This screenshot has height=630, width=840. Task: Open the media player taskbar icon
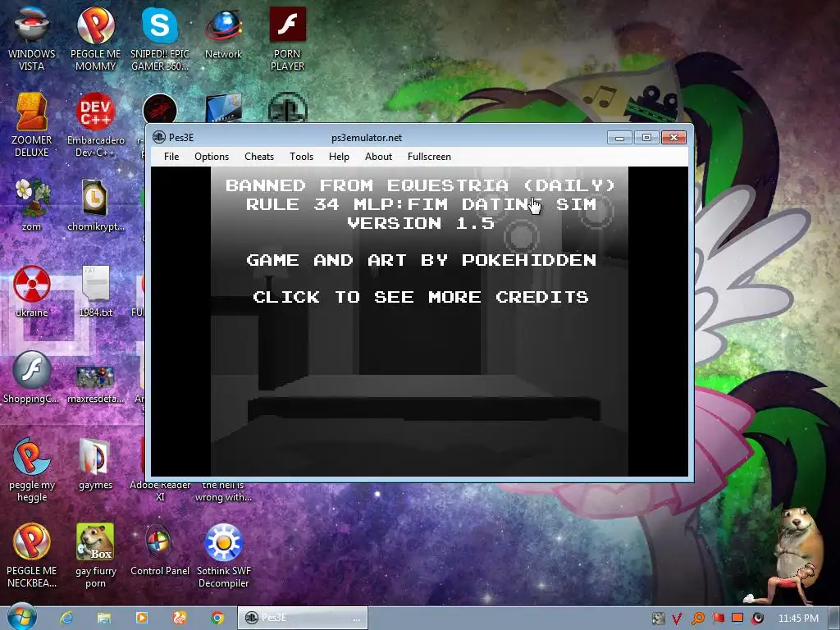click(x=142, y=618)
